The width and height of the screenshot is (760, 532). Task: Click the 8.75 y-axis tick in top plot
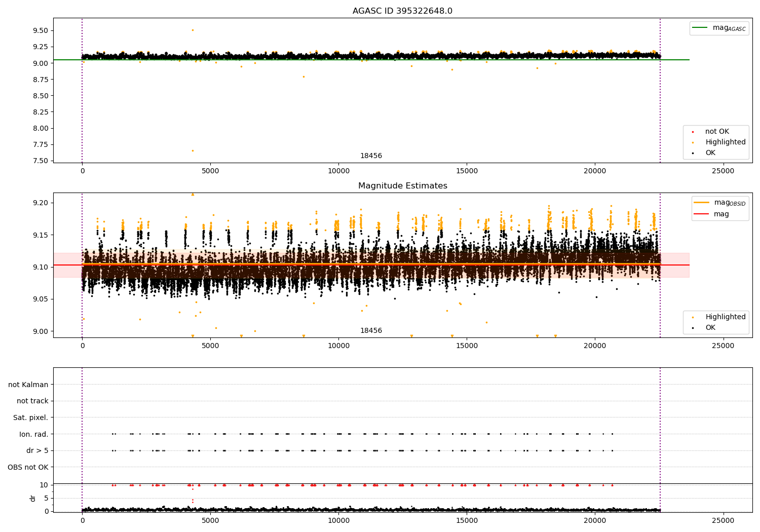(x=41, y=80)
